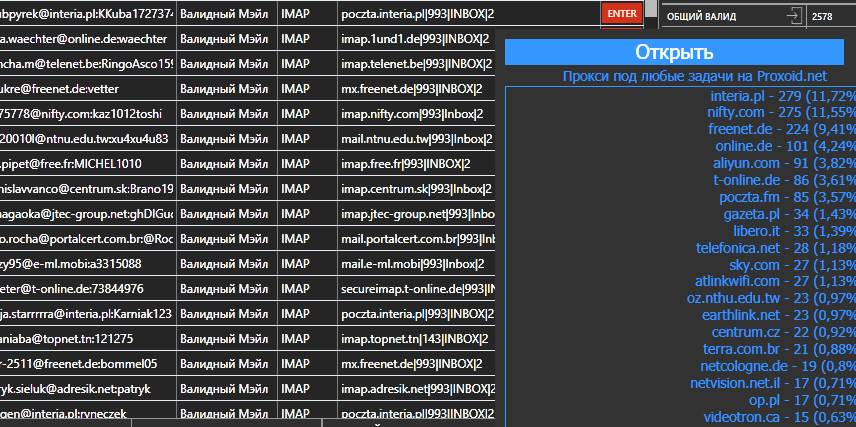The height and width of the screenshot is (427, 856).
Task: Click the IMAP cell in the secureimap.t-online.de row
Action: pyautogui.click(x=307, y=289)
